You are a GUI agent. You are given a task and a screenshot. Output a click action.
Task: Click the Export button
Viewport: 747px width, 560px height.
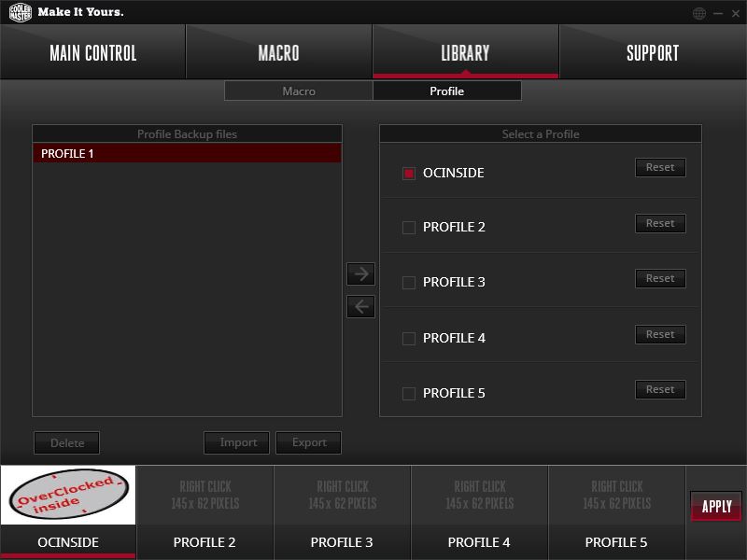(x=309, y=442)
